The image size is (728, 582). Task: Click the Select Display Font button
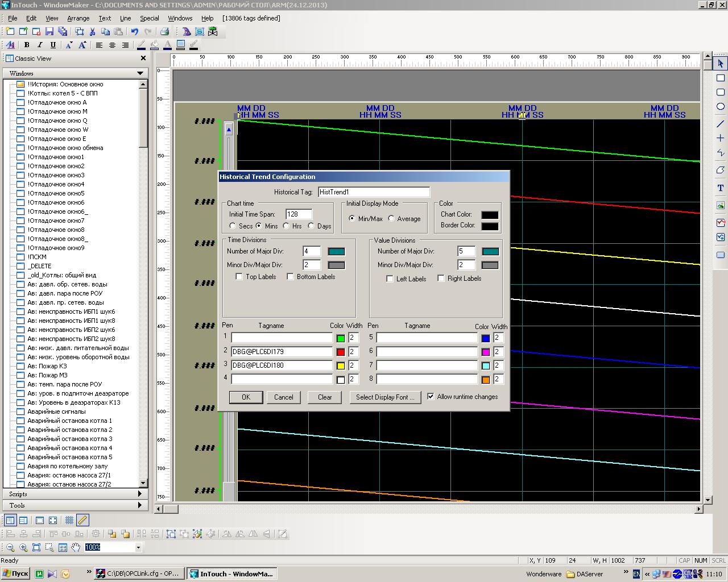[x=385, y=397]
